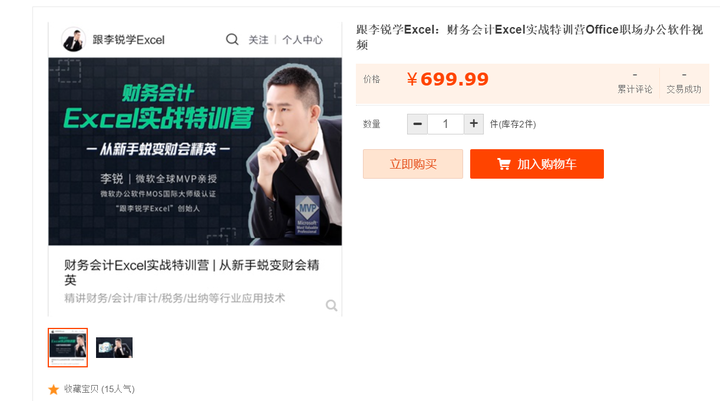
Task: Decrease quantity with the minus button
Action: (417, 124)
